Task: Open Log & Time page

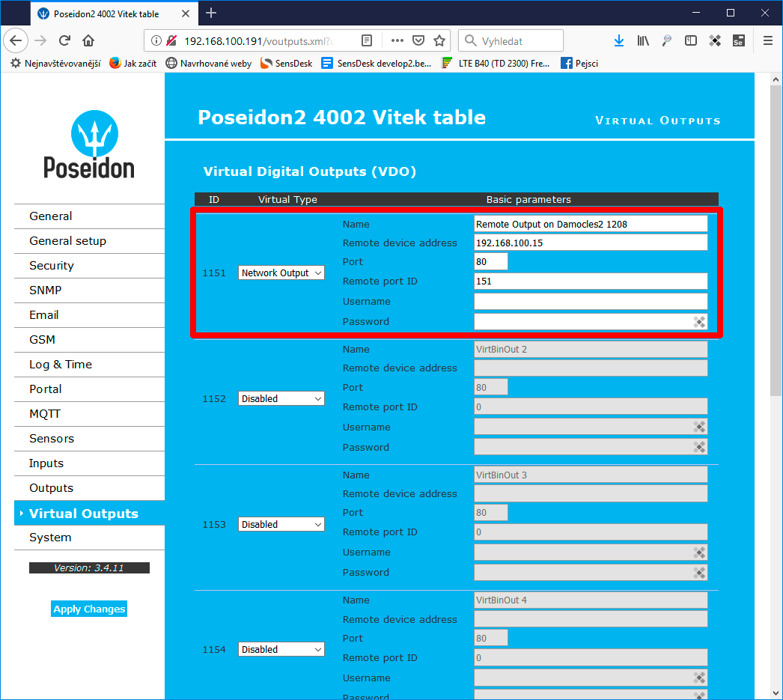Action: coord(89,365)
